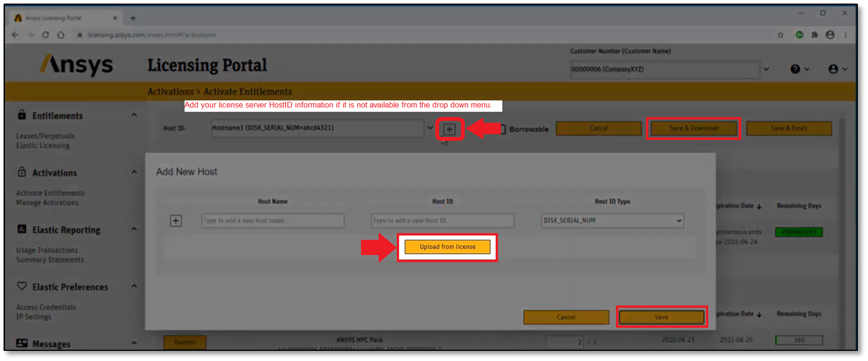Collapse the Activations sidebar section

click(134, 172)
